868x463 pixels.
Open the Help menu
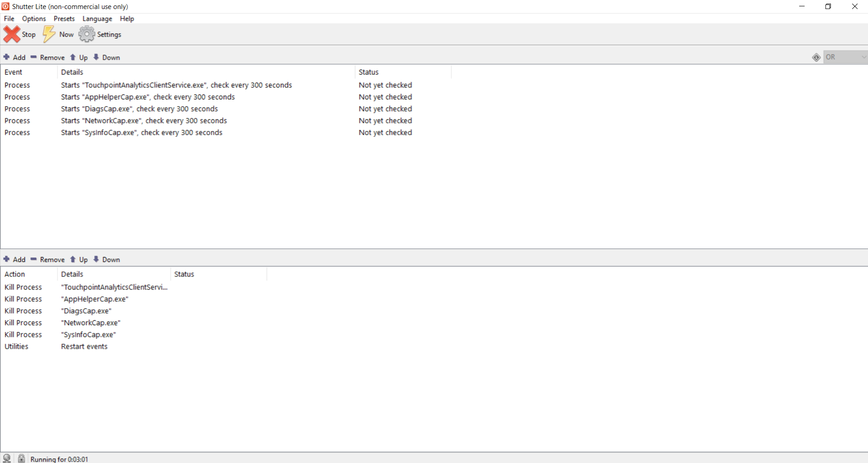pyautogui.click(x=127, y=19)
